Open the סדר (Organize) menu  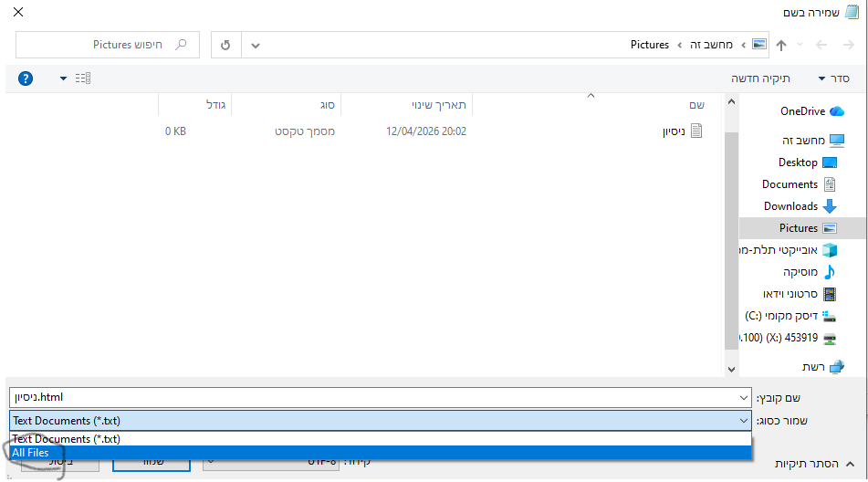point(833,79)
